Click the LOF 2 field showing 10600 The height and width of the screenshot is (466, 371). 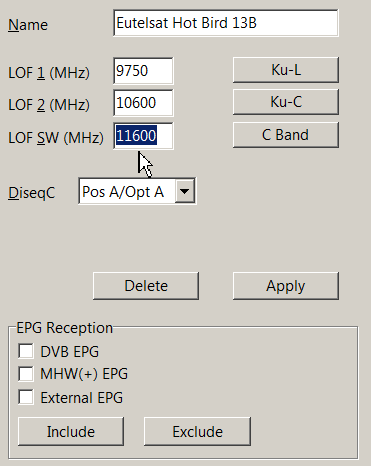click(x=143, y=103)
